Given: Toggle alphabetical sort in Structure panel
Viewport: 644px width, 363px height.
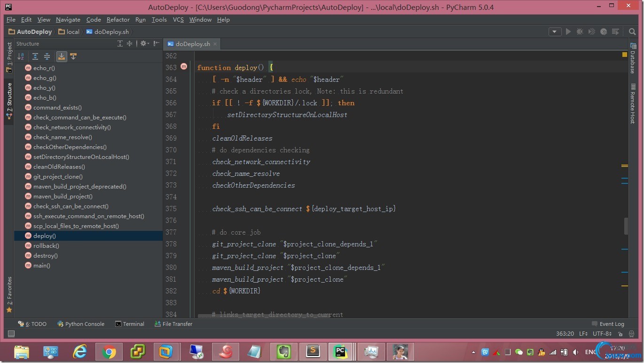Looking at the screenshot, I should coord(21,56).
